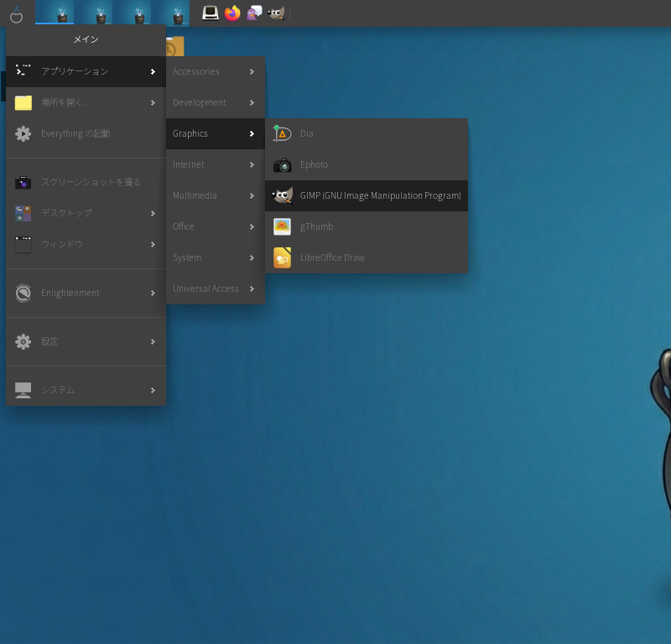Switch to the third virtual desktop thumbnail
This screenshot has width=671, height=644.
click(x=132, y=13)
